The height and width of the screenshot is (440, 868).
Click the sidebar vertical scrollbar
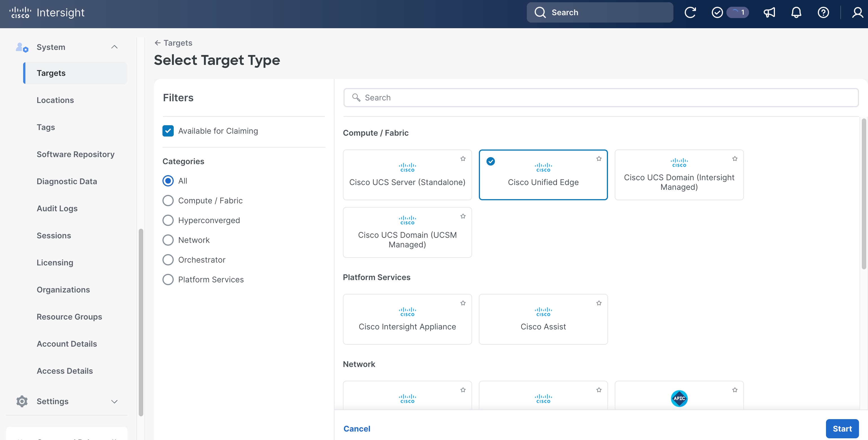click(141, 323)
